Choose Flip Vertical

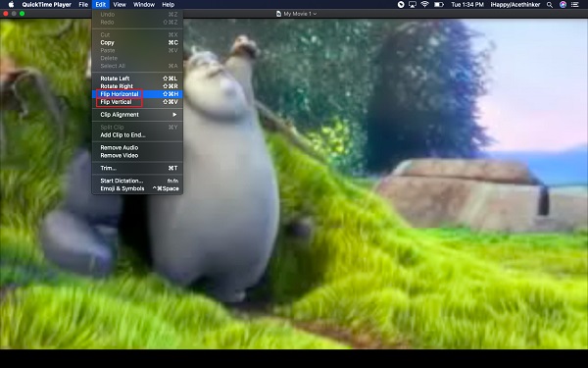137,102
